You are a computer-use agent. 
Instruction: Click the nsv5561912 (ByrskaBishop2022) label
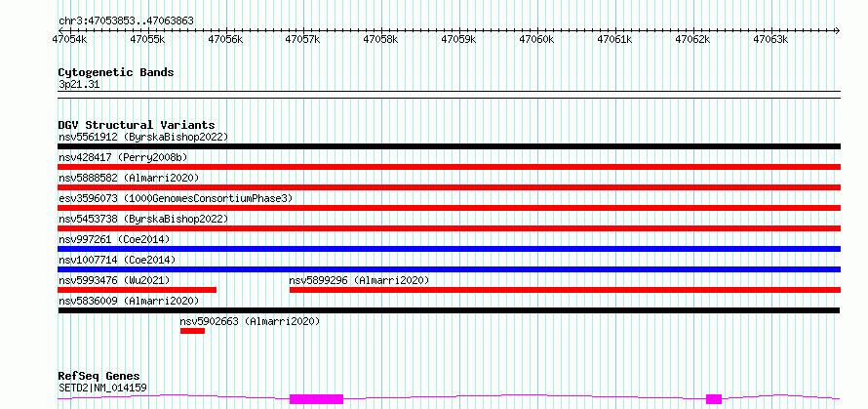tap(142, 137)
